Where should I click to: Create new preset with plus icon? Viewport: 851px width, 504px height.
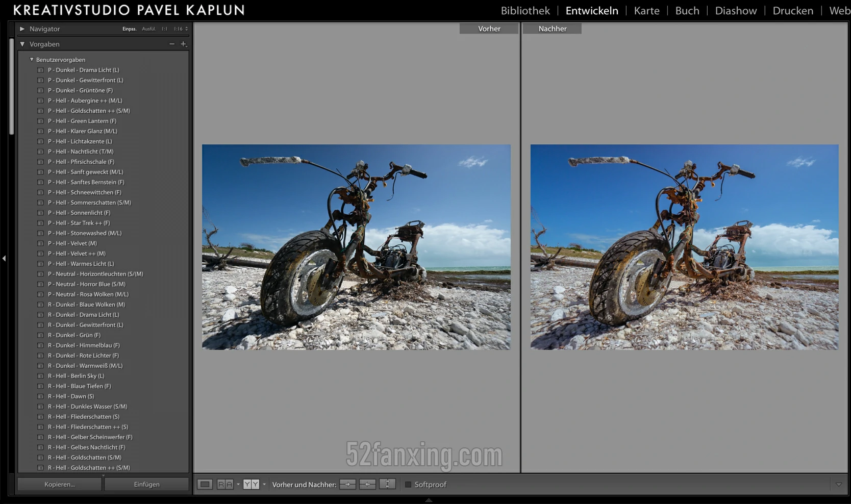click(184, 44)
